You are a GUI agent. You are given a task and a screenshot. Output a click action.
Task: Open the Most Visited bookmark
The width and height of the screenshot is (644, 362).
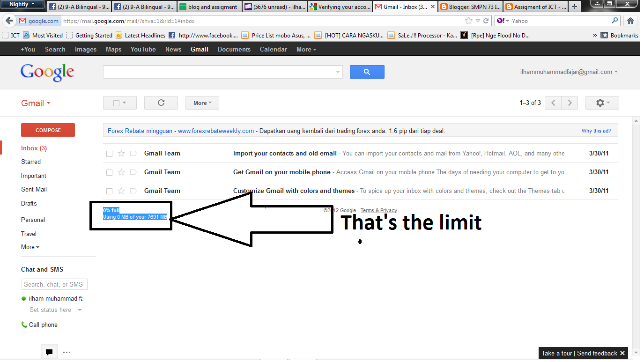tap(43, 35)
